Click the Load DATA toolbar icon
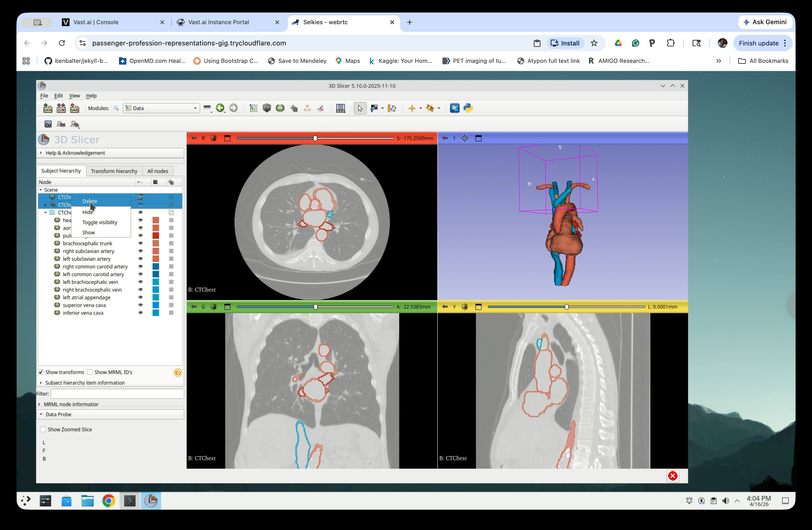Viewport: 812px width, 530px height. click(x=47, y=108)
